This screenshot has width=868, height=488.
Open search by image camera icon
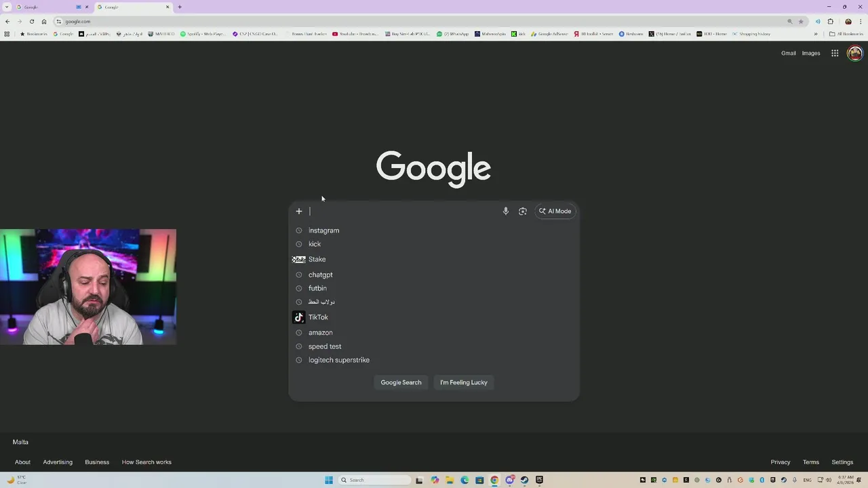[x=523, y=211]
